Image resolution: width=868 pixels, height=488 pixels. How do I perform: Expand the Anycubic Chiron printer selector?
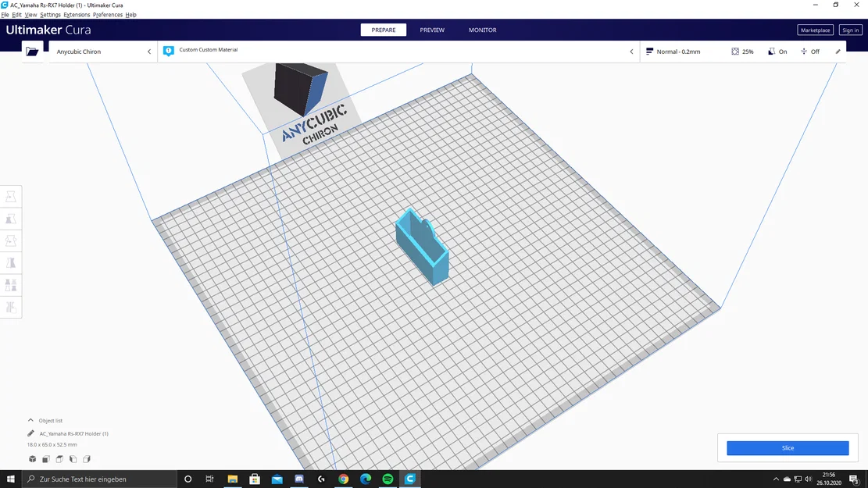pos(103,52)
